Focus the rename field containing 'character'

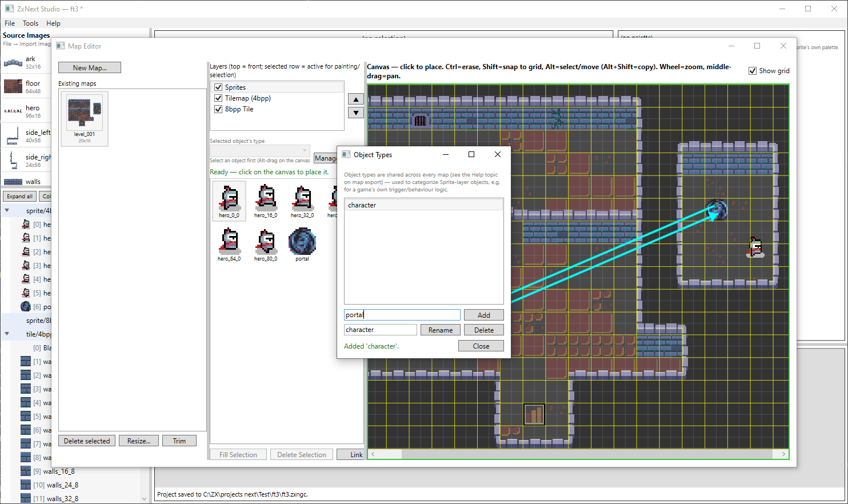pos(381,330)
